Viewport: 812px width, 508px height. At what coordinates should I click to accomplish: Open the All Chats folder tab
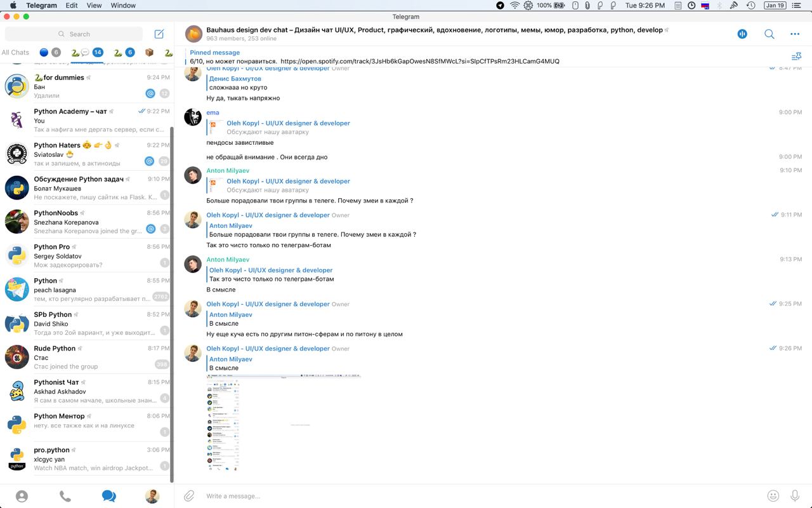coord(15,52)
